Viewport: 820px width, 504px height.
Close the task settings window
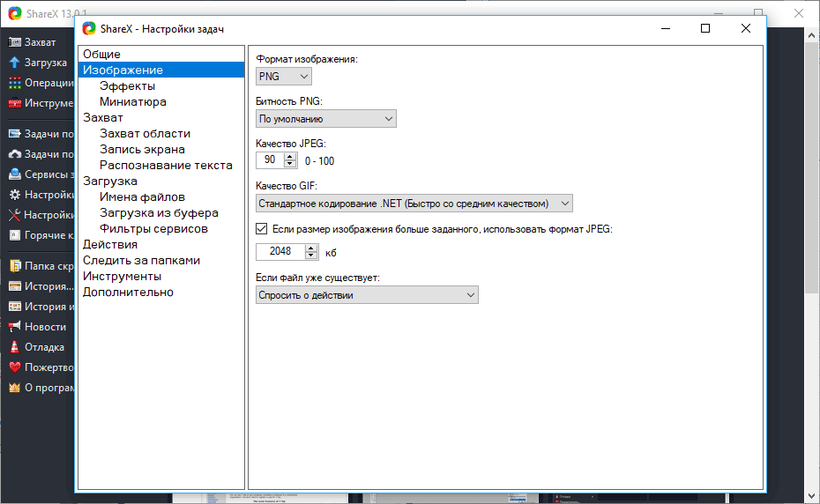[746, 28]
